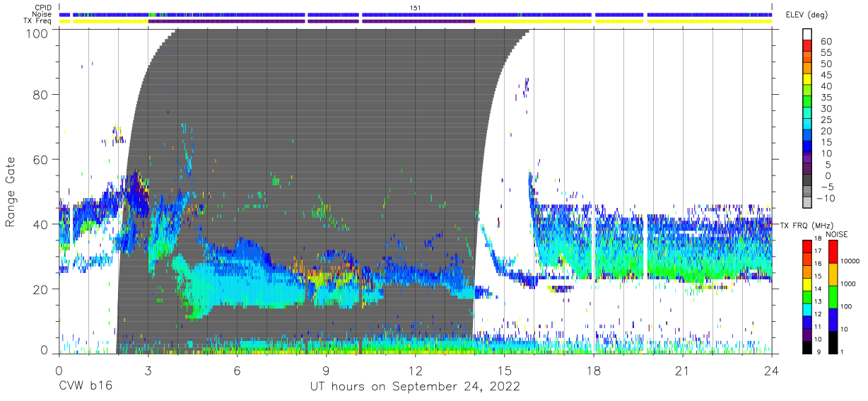
Task: Click the 60 tick on Range Gate axis
Action: (x=40, y=159)
